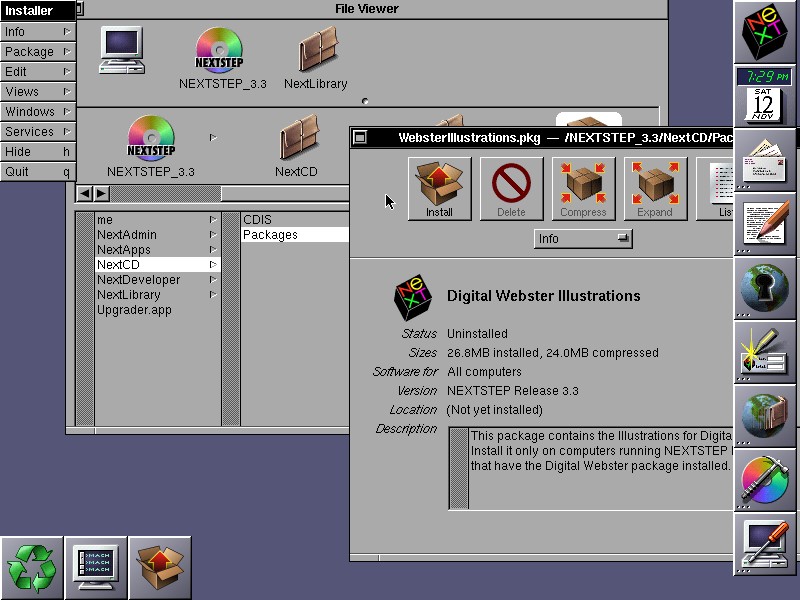The height and width of the screenshot is (600, 800).
Task: Open the NextLibrary folder icon on shelf
Action: [315, 57]
